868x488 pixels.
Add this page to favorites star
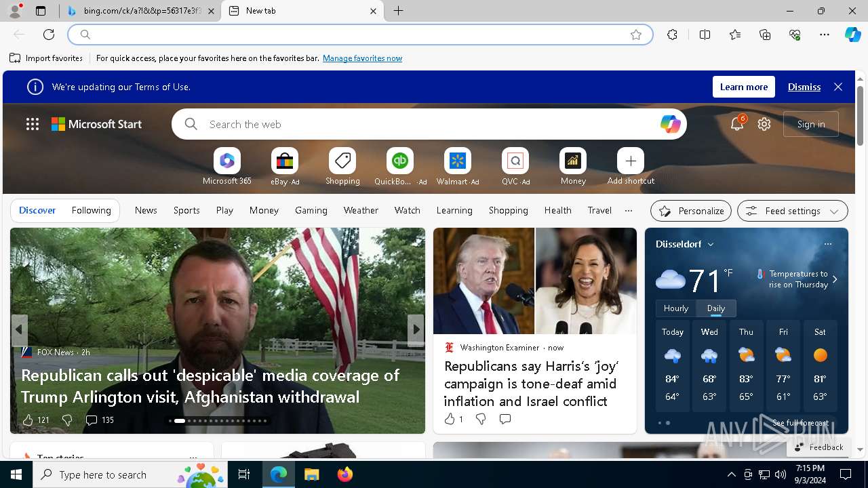(x=636, y=35)
